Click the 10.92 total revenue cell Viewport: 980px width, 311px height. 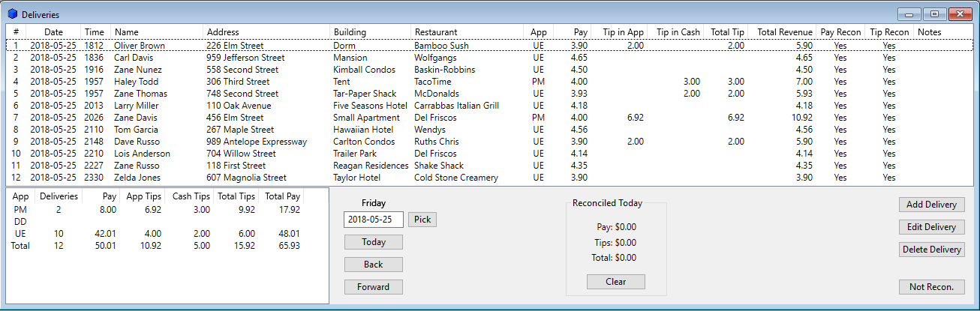coord(801,118)
